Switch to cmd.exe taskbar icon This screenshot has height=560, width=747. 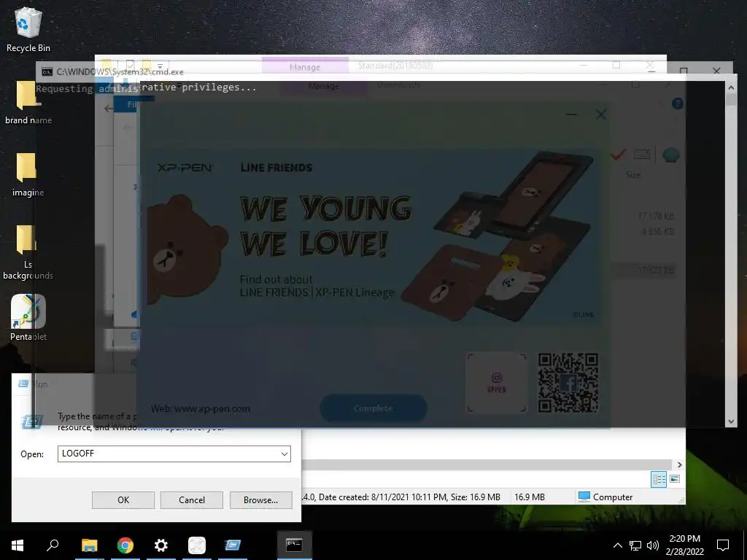(294, 545)
